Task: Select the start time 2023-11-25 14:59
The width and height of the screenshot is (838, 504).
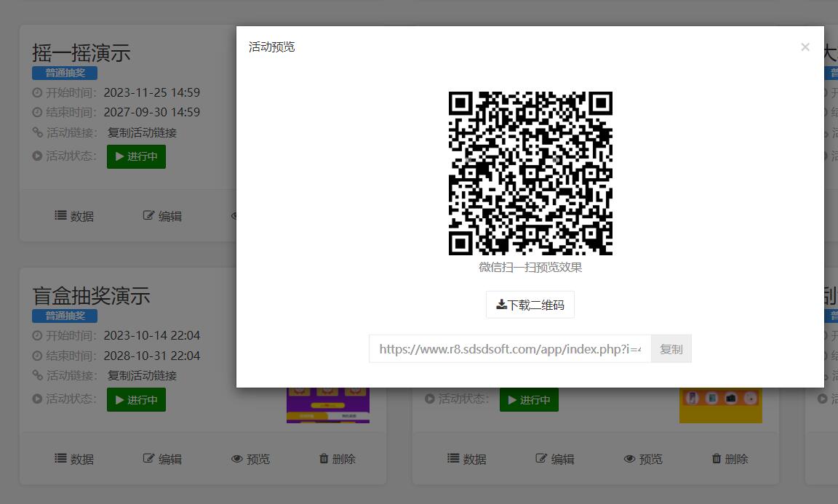Action: coord(152,92)
